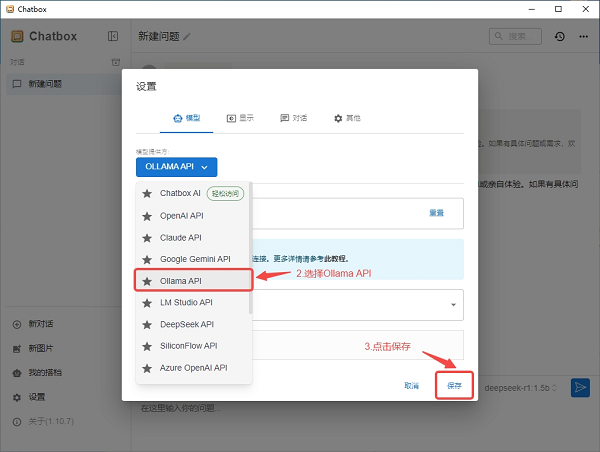Click the star icon beside SiliconFlow API
This screenshot has height=452, width=600.
click(x=147, y=346)
